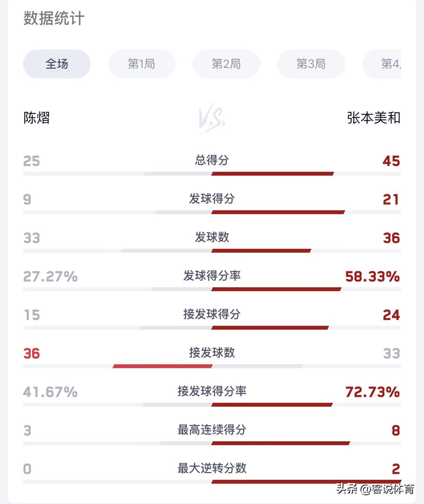Click the 总得分 progress bar

pos(212,174)
